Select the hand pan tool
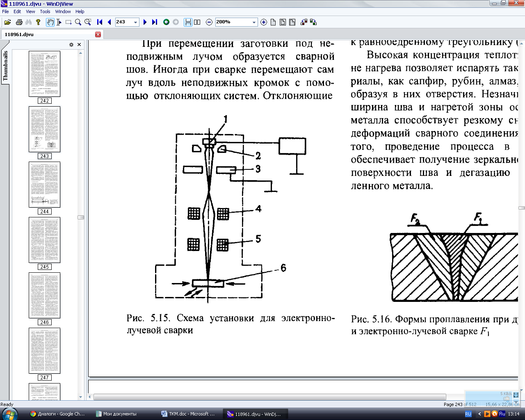 pos(50,22)
